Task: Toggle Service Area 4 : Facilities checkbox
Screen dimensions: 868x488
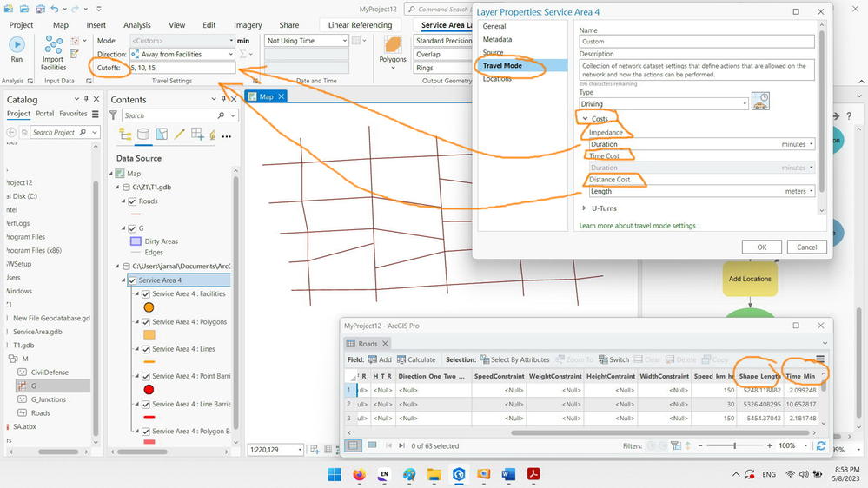Action: coord(146,294)
